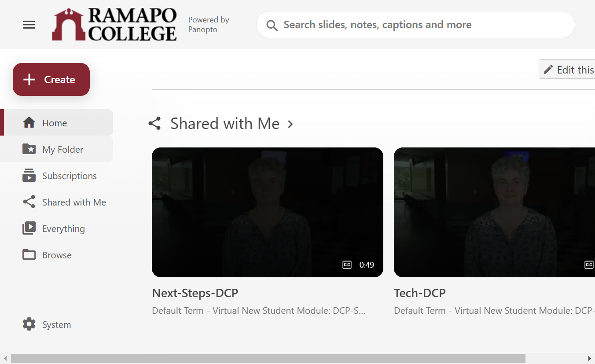Click the folder text under Next-Steps-DCP
Image resolution: width=595 pixels, height=364 pixels.
coord(259,311)
